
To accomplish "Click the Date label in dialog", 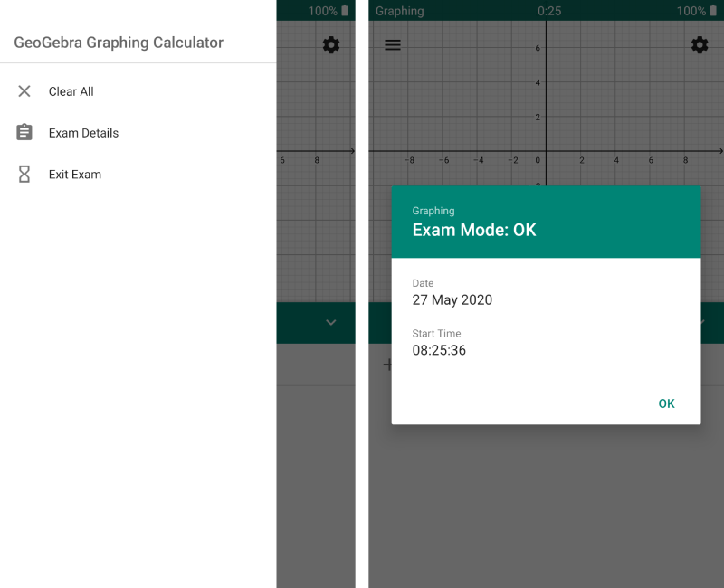I will pyautogui.click(x=423, y=283).
